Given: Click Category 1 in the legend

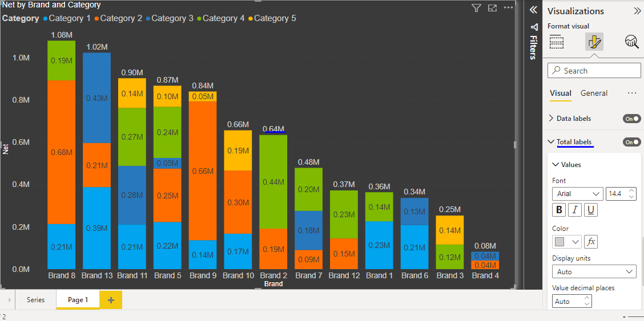Looking at the screenshot, I should pyautogui.click(x=67, y=18).
